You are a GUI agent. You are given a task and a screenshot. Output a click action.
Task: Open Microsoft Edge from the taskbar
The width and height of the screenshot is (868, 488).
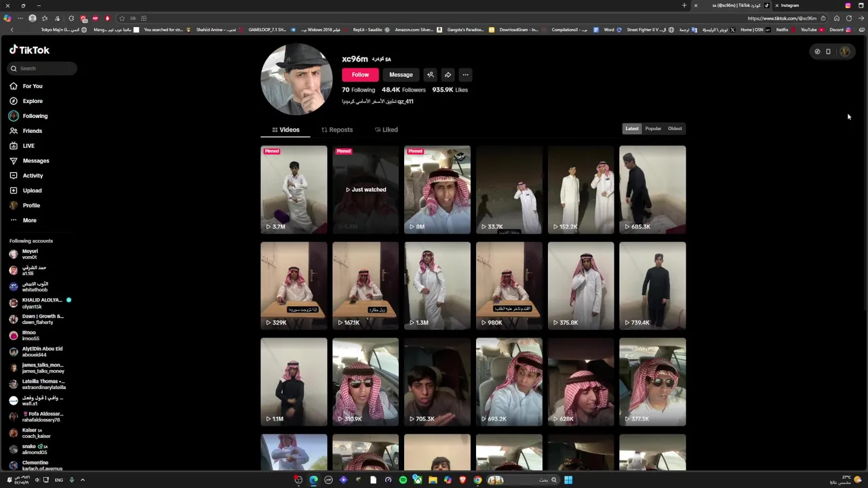coord(313,480)
